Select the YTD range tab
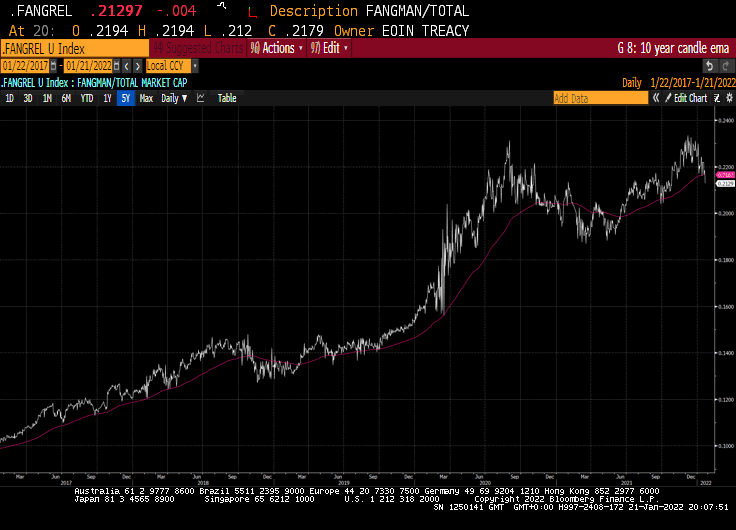Screen dimensions: 736x530 87,98
